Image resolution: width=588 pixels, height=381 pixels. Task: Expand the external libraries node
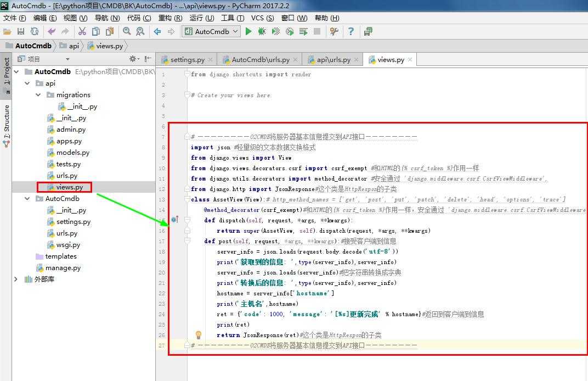pos(16,279)
